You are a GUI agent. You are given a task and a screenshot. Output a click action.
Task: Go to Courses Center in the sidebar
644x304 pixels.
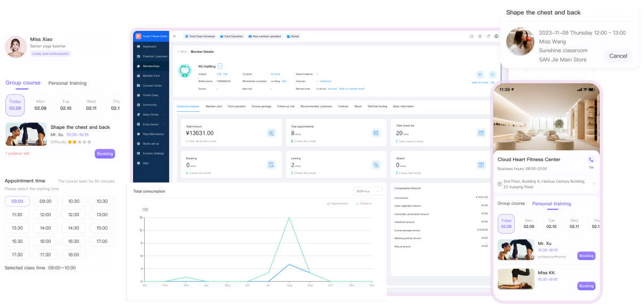[151, 86]
